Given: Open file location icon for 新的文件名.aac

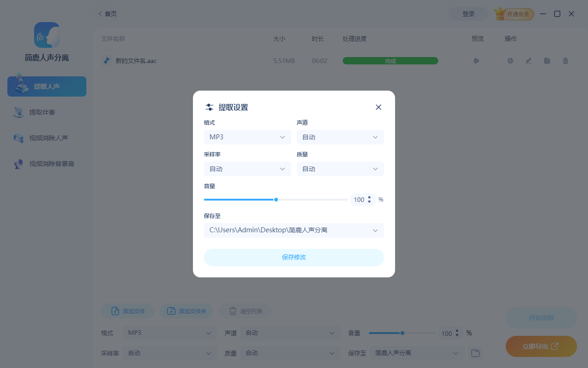Looking at the screenshot, I should (x=547, y=60).
